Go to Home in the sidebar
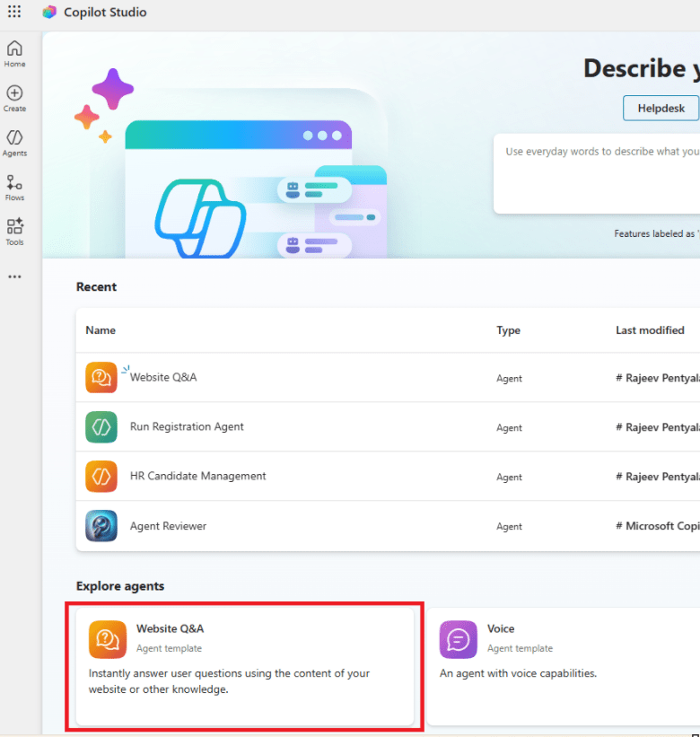Viewport: 700px width, 737px height. point(14,54)
